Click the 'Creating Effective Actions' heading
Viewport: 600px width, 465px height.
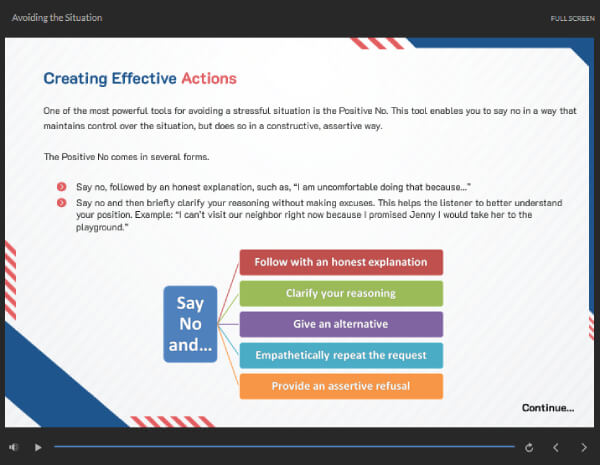point(140,78)
